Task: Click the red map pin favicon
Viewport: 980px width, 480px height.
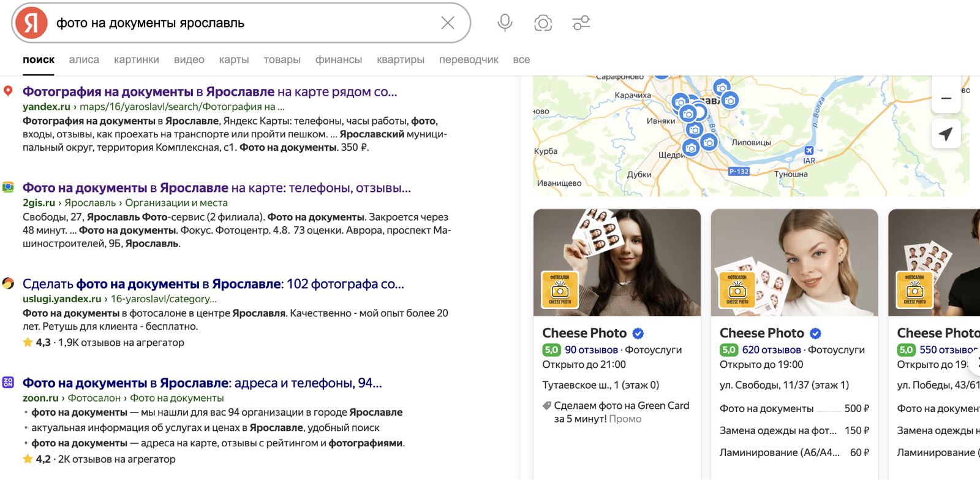Action: click(8, 91)
